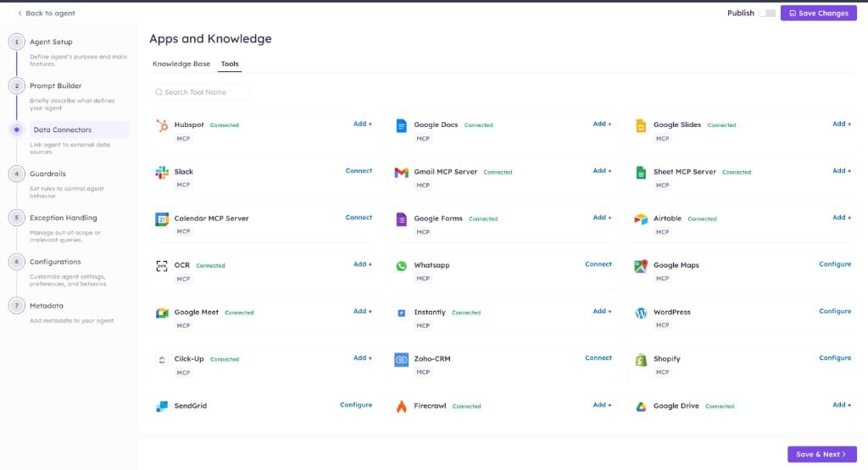The image size is (868, 470).
Task: Select the Tools tab
Action: (230, 64)
